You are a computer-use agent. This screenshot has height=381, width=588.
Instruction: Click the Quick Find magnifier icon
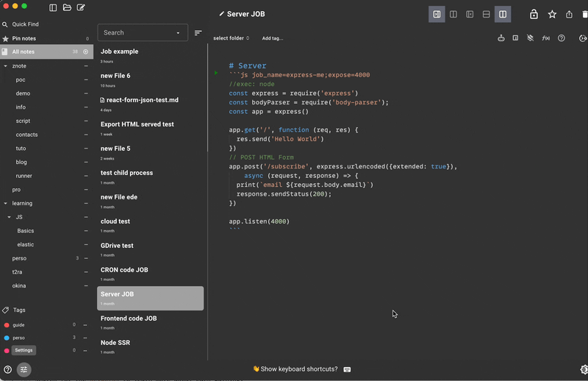(x=5, y=24)
